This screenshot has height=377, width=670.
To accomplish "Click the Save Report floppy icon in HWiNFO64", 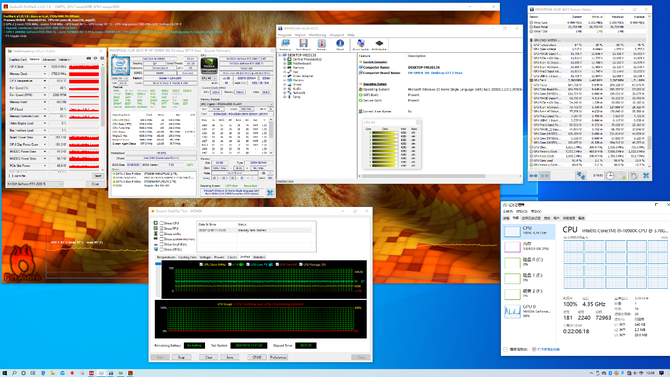I will pos(303,43).
